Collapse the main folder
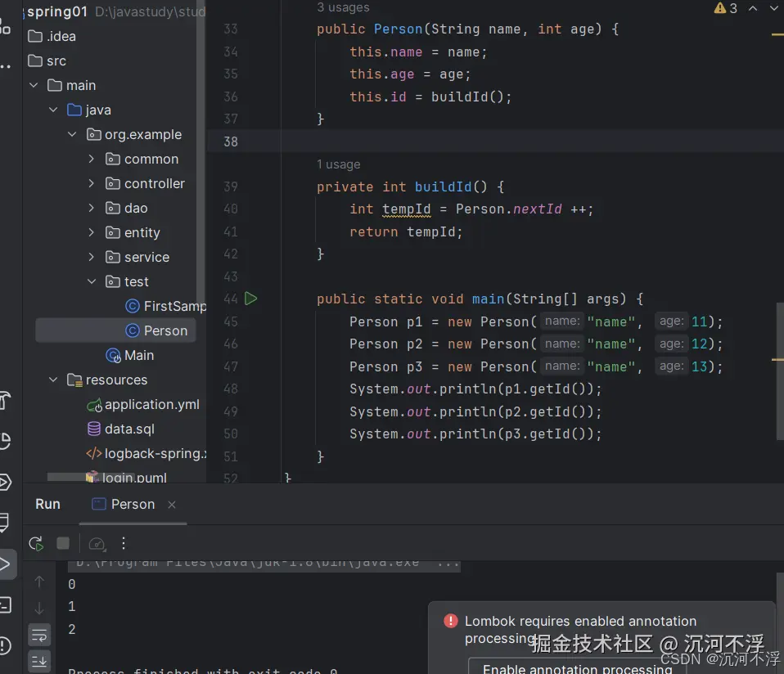The image size is (784, 674). 34,85
